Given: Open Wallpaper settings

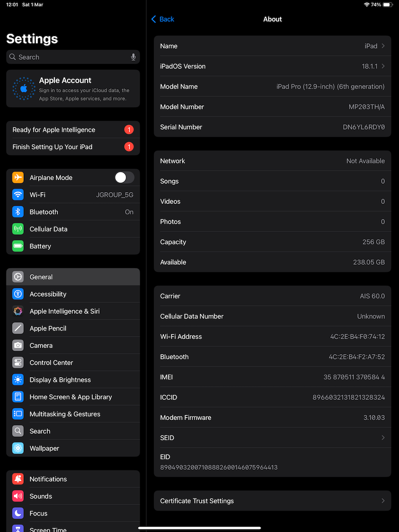Looking at the screenshot, I should coord(73,448).
